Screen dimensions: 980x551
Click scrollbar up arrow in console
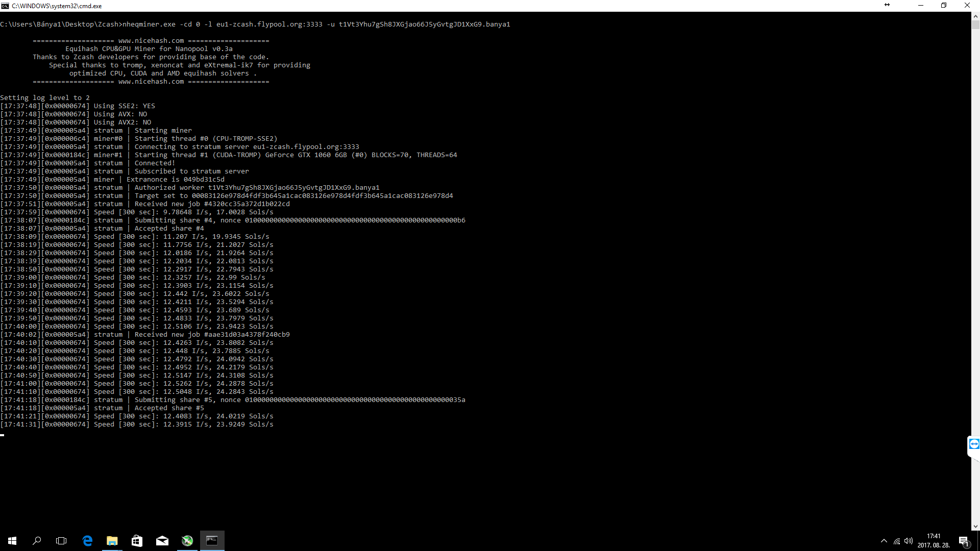click(975, 16)
